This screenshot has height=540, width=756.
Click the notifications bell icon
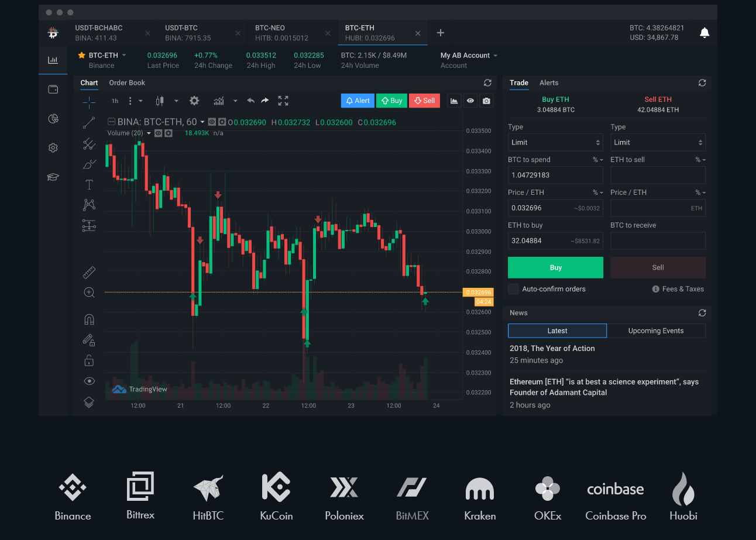tap(705, 33)
